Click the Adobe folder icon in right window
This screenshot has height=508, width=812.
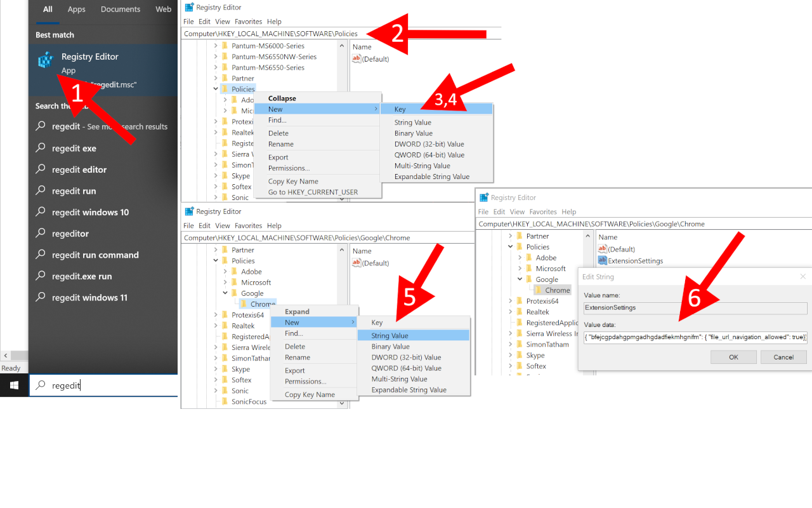coord(528,258)
